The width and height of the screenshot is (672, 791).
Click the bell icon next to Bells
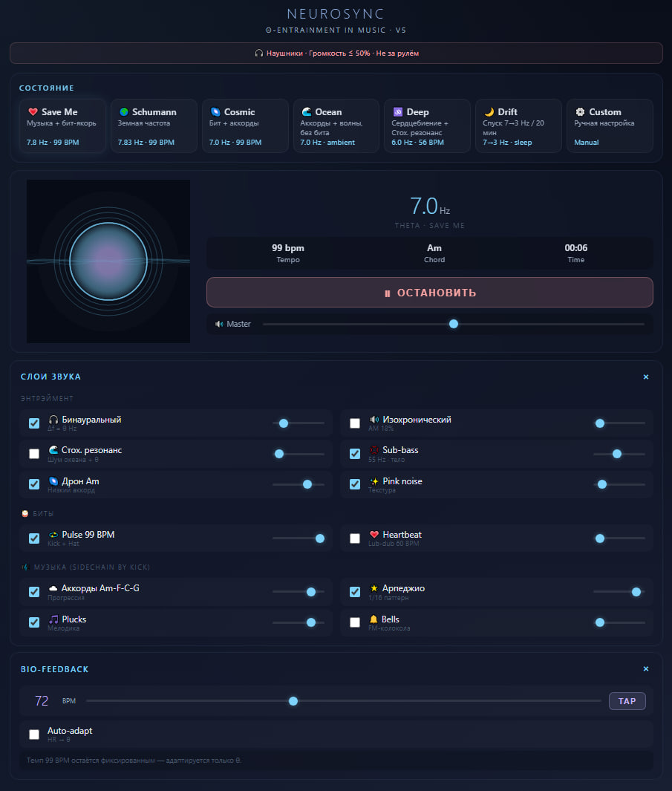click(373, 619)
